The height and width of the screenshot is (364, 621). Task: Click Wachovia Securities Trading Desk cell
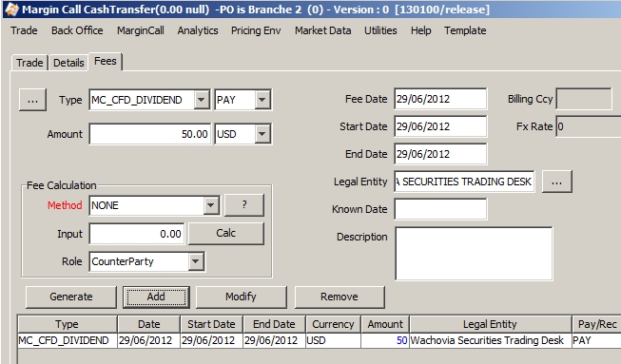[491, 340]
